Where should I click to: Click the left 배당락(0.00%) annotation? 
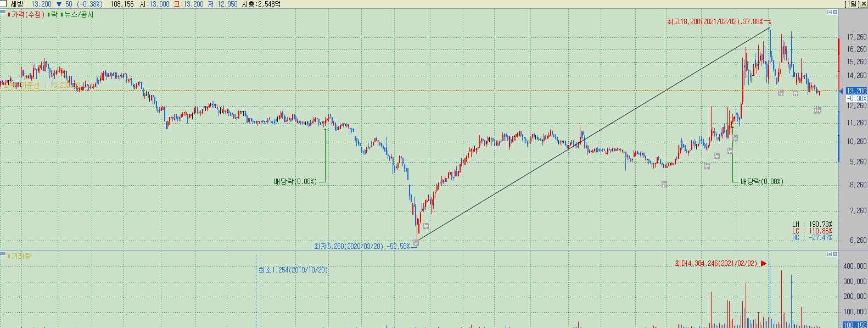point(295,182)
